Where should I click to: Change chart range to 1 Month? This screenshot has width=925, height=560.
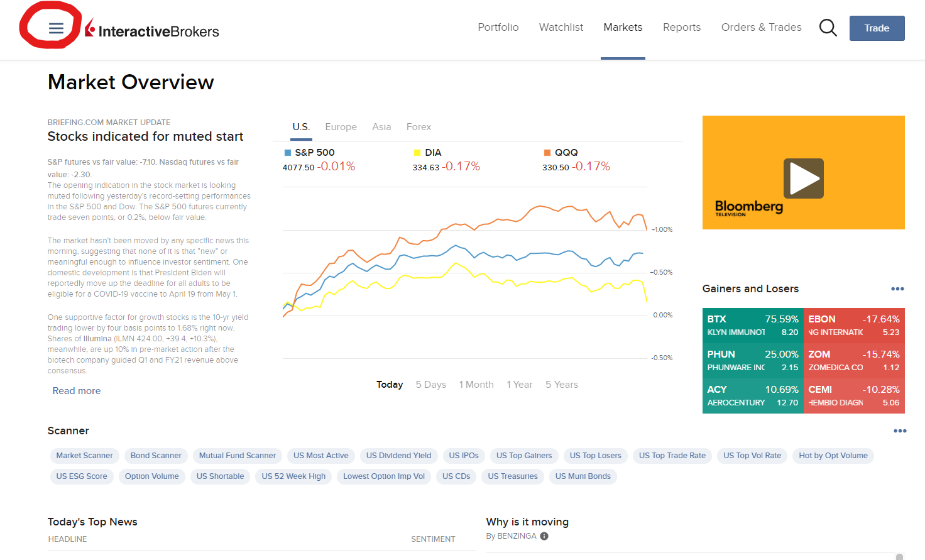pos(476,385)
